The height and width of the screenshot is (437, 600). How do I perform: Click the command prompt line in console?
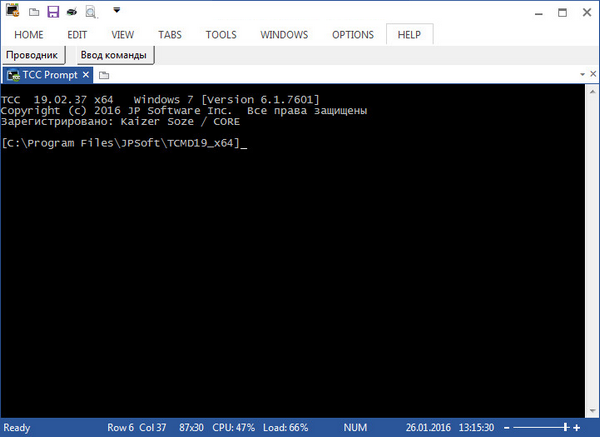[124, 143]
